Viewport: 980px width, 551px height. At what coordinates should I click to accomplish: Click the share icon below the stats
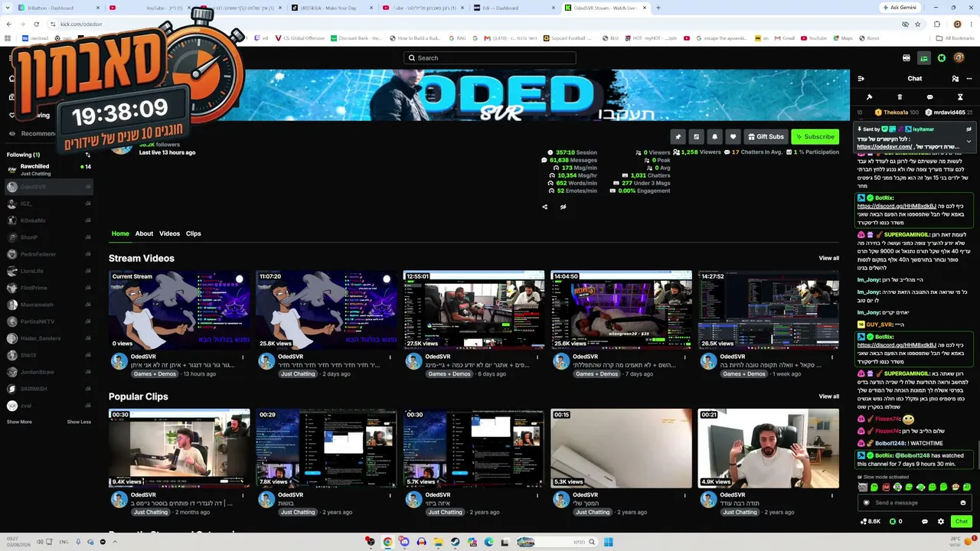point(545,207)
